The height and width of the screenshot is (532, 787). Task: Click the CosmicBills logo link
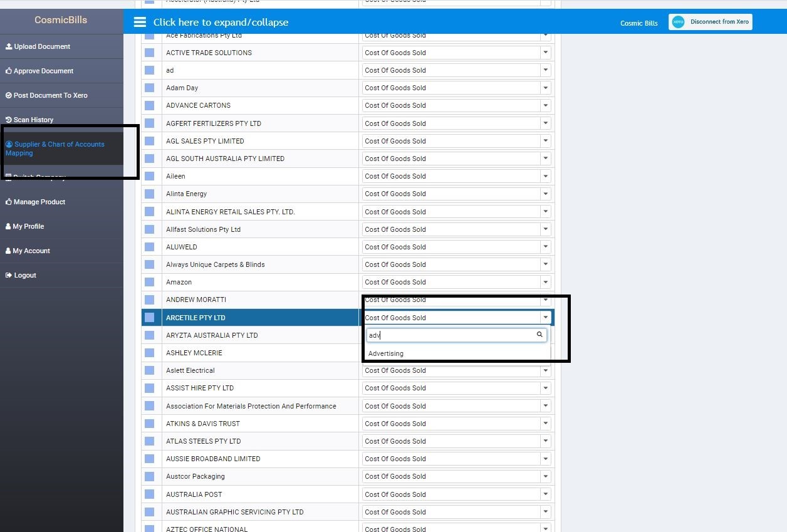tap(61, 19)
